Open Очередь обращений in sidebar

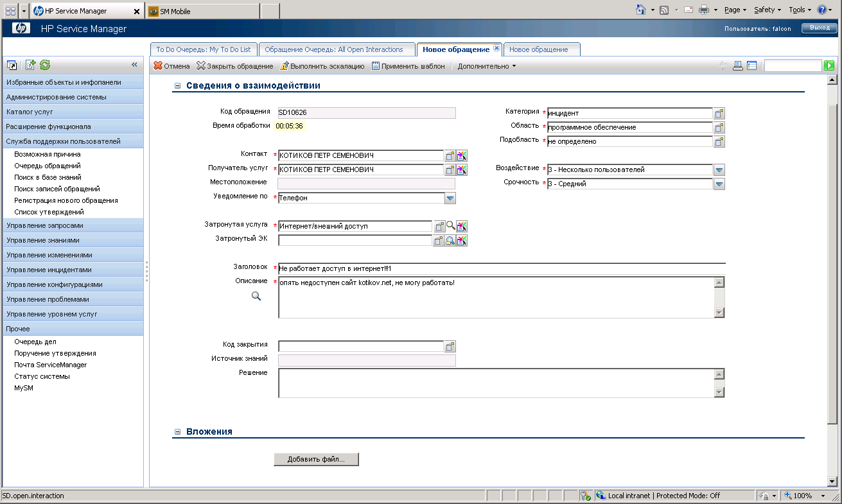[x=48, y=166]
